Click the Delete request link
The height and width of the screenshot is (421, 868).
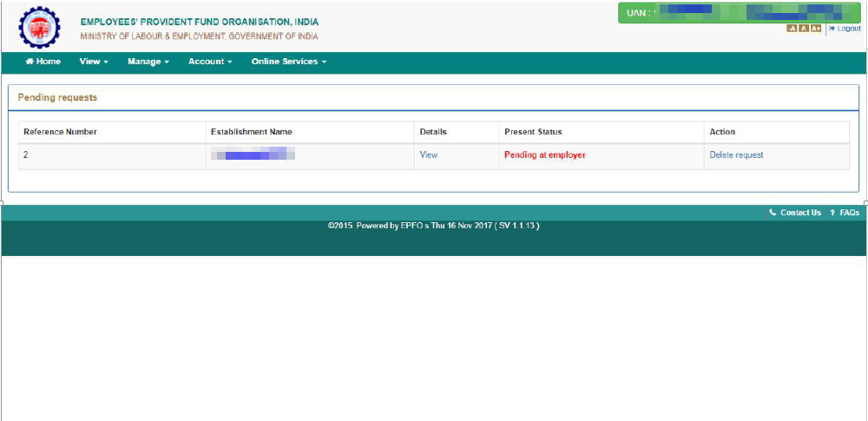tap(736, 155)
